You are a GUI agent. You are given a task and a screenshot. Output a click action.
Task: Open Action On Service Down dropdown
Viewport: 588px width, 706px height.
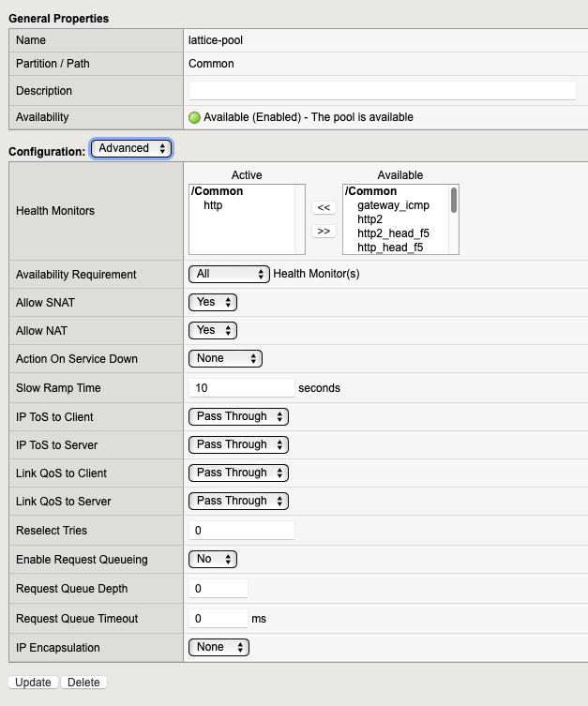coord(225,358)
